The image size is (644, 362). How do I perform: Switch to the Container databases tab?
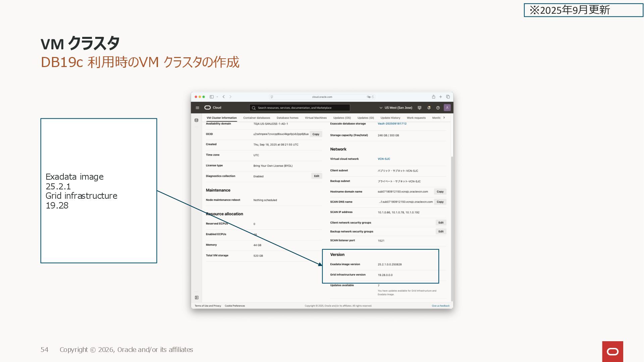point(257,118)
